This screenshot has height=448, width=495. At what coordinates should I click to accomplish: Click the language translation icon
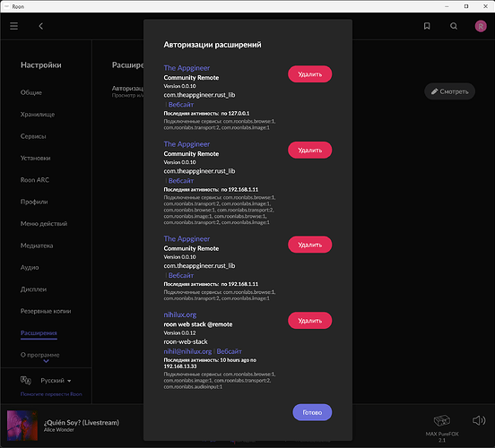[26, 381]
